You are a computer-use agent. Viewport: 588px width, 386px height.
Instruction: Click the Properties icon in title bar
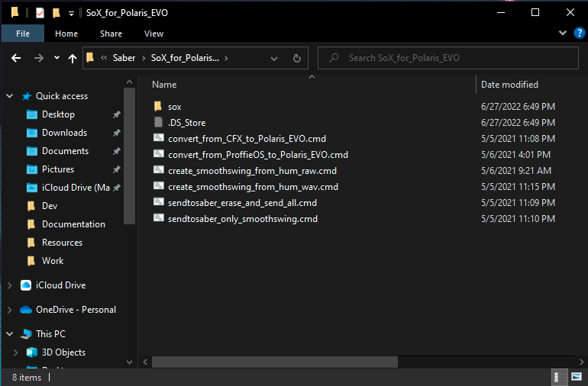click(39, 13)
